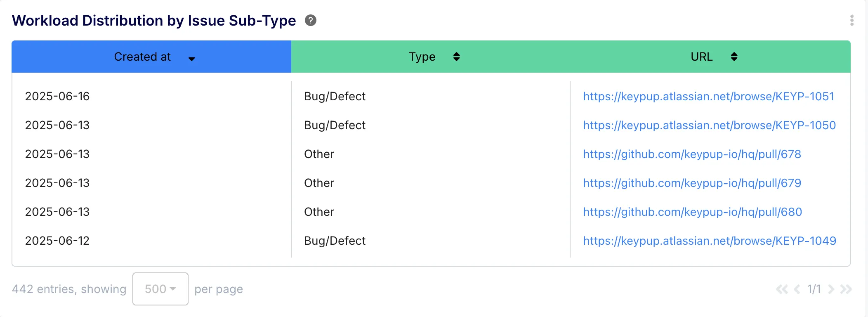
Task: Go to next page chevron
Action: click(831, 289)
